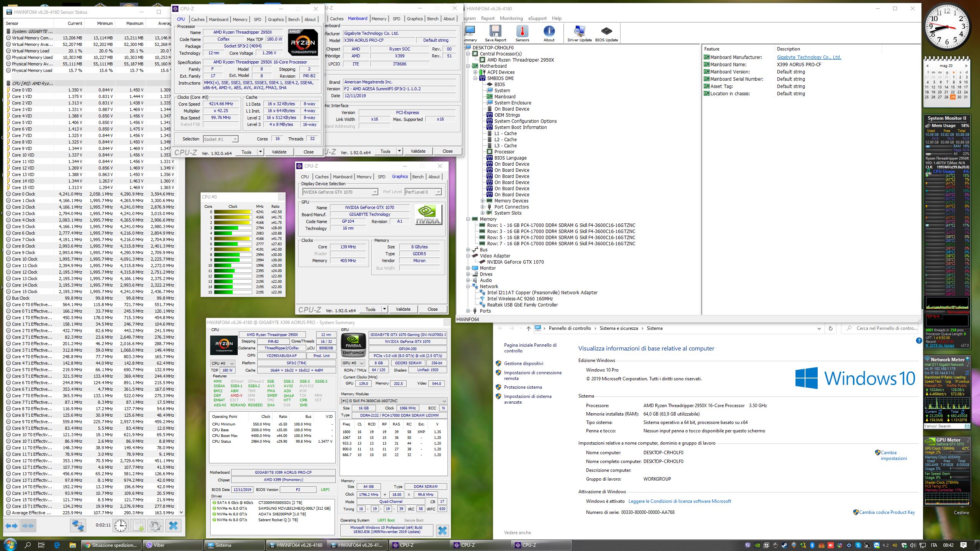Click Cambia impostazioni link

click(x=893, y=455)
